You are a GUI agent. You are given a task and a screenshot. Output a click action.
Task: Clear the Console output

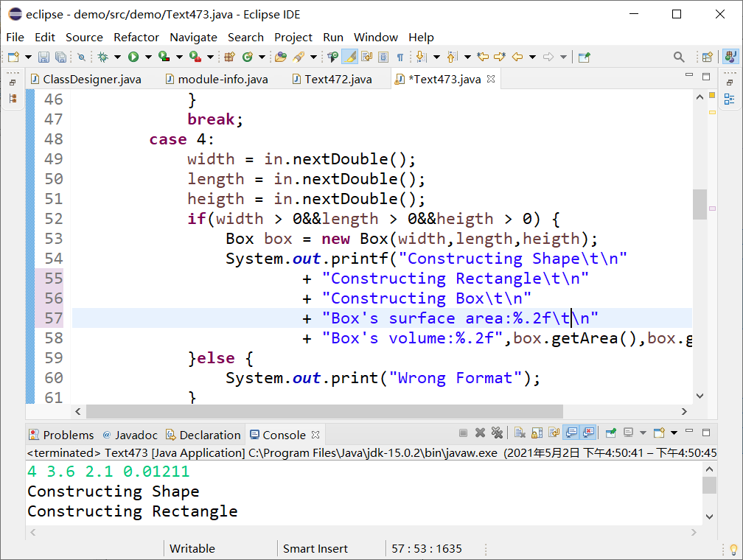(x=520, y=433)
